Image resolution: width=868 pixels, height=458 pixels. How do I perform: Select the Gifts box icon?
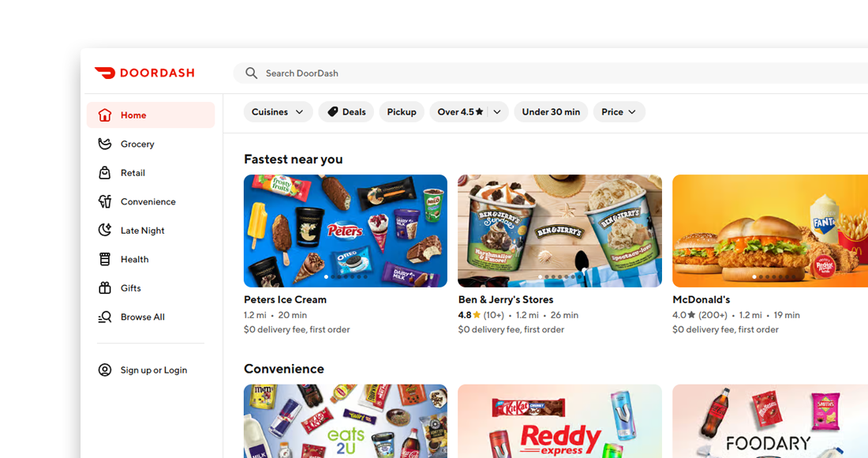(x=105, y=288)
